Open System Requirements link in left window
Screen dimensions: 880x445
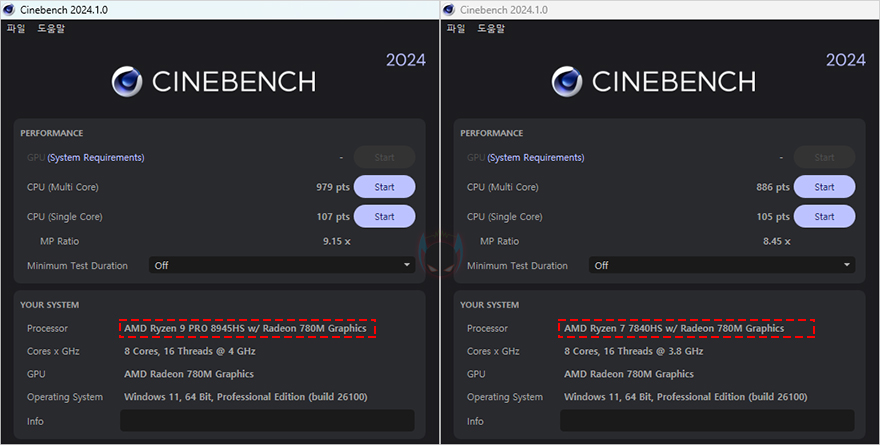pyautogui.click(x=96, y=158)
